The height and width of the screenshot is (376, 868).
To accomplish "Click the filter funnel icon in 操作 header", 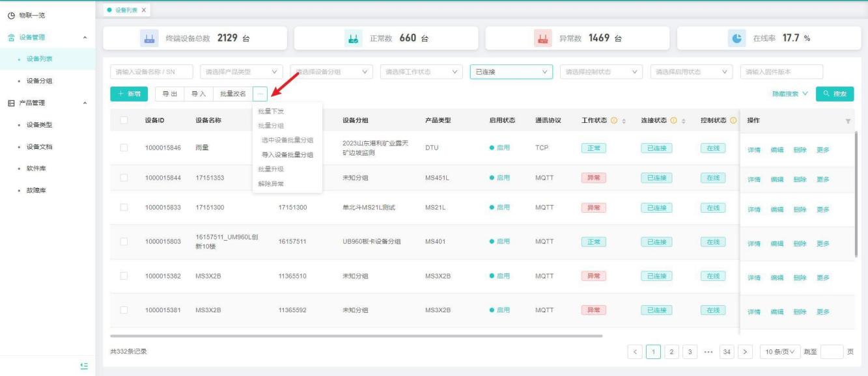I will (x=848, y=121).
